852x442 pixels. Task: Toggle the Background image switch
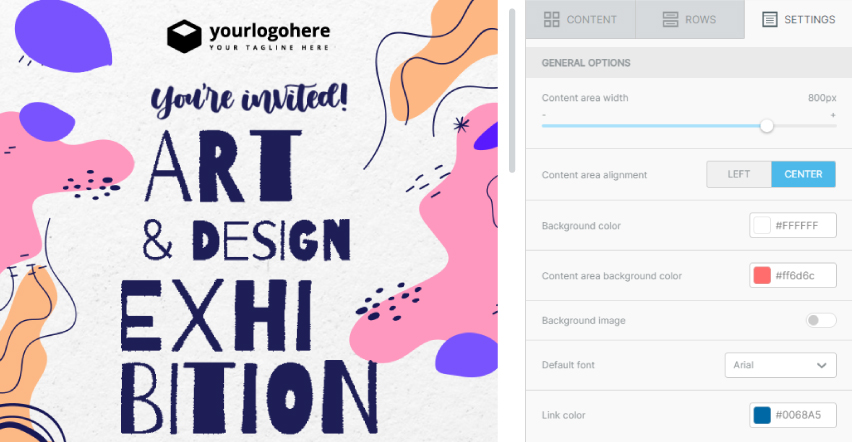tap(820, 320)
